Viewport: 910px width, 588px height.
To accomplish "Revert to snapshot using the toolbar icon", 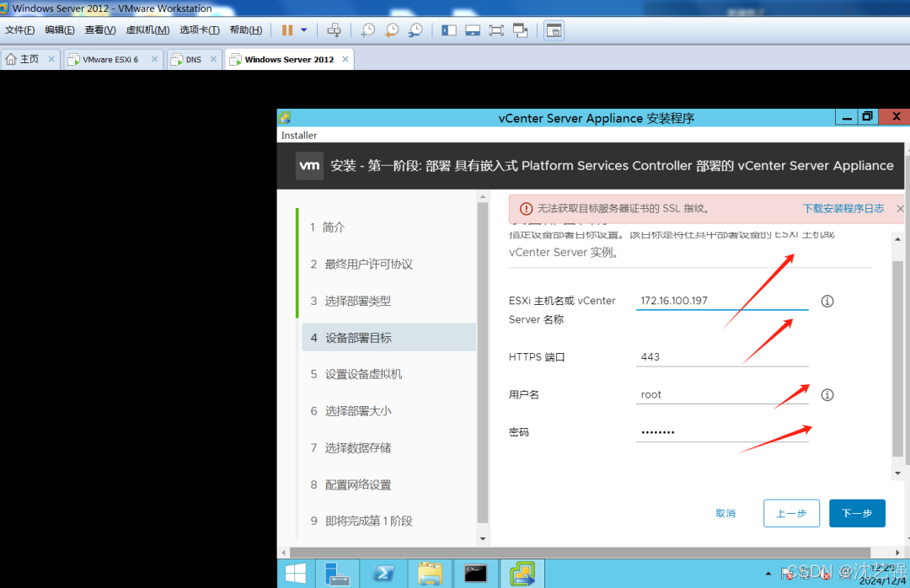I will (392, 30).
